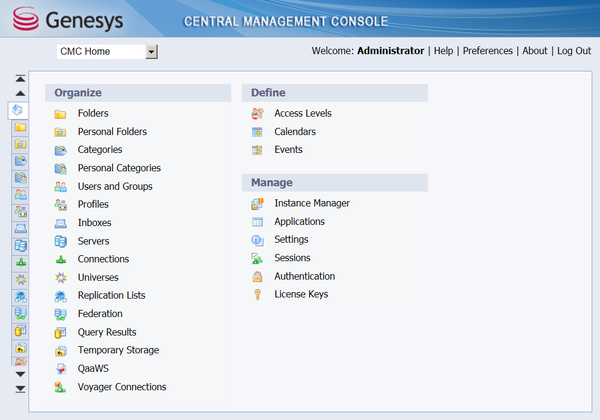The width and height of the screenshot is (600, 420).
Task: Open Temporary Storage
Action: click(x=118, y=350)
